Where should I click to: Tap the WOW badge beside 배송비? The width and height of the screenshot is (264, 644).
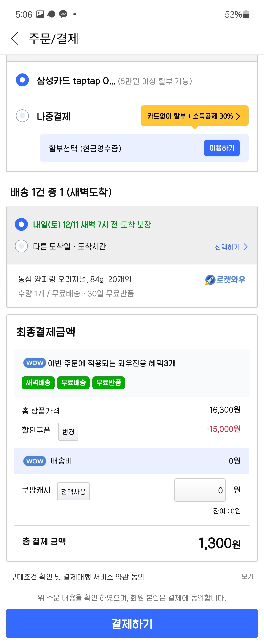point(34,461)
